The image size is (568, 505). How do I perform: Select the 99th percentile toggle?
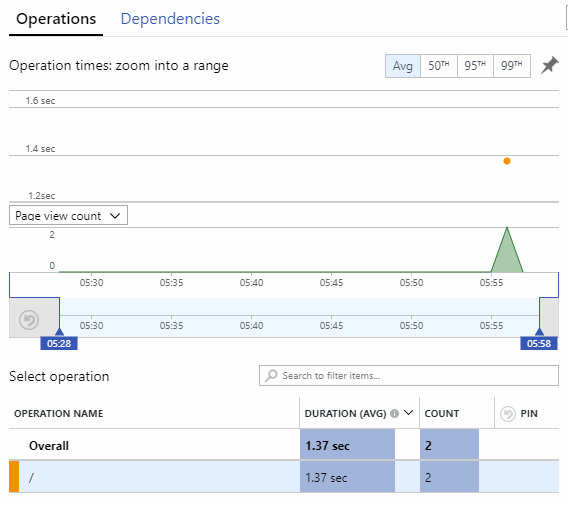click(512, 66)
